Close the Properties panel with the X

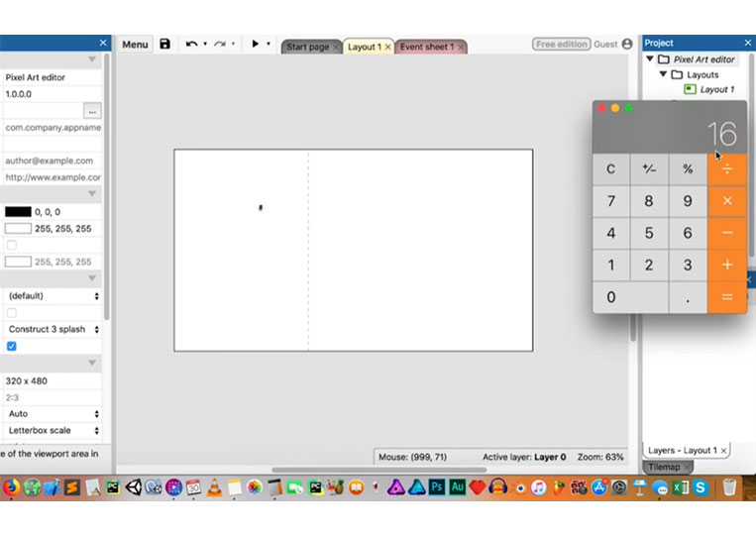[x=103, y=43]
